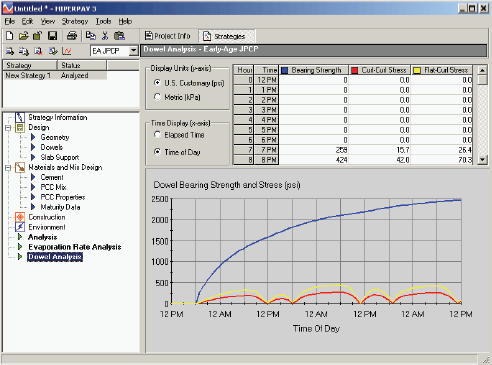Viewport: 492px width, 365px height.
Task: Open PCC Properties in the tree
Action: coord(63,197)
